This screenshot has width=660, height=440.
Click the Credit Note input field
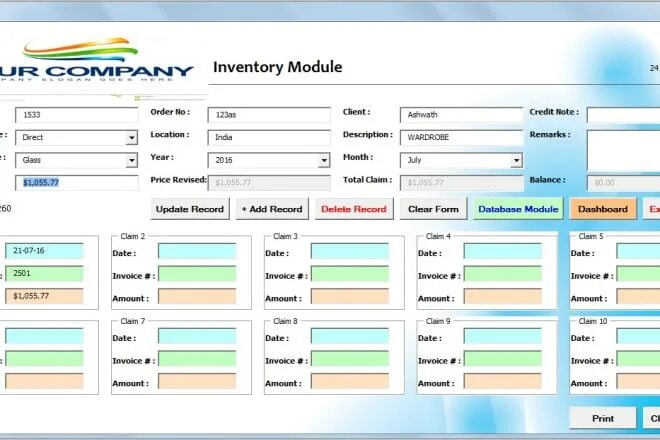623,115
